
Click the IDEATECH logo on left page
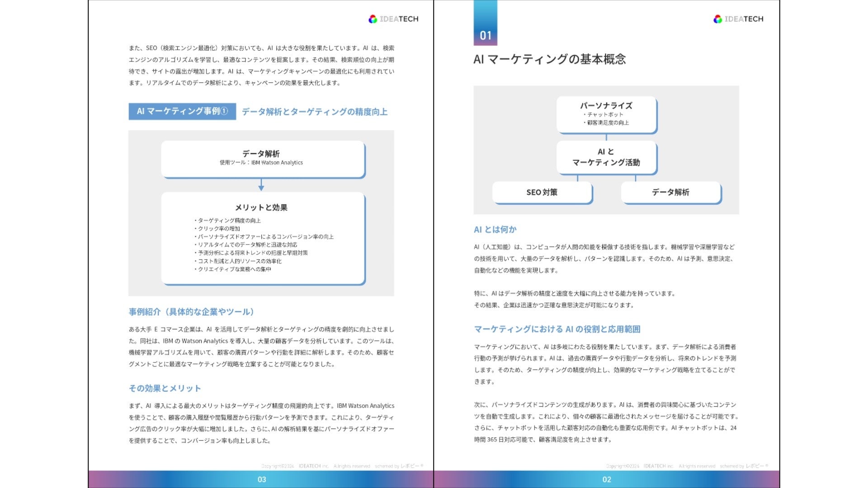point(393,19)
